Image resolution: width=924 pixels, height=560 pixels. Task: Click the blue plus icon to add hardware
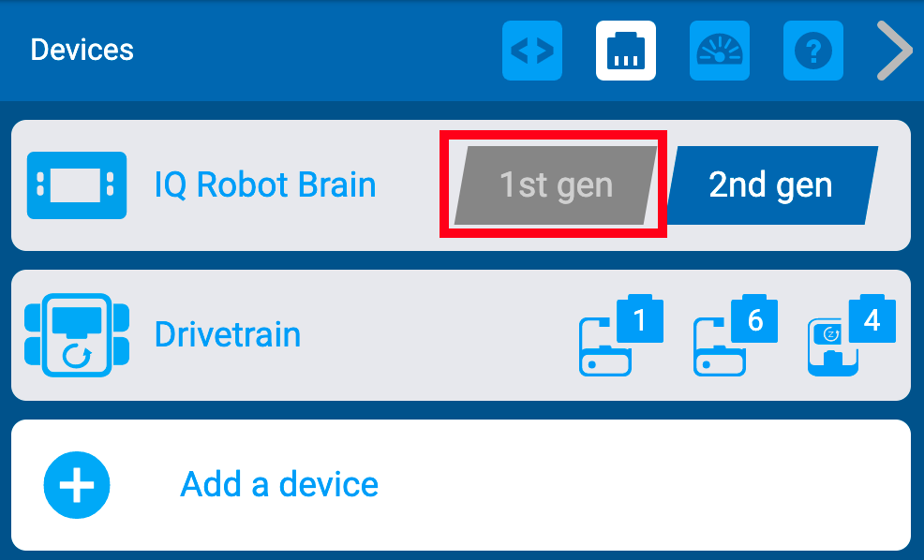tap(76, 484)
